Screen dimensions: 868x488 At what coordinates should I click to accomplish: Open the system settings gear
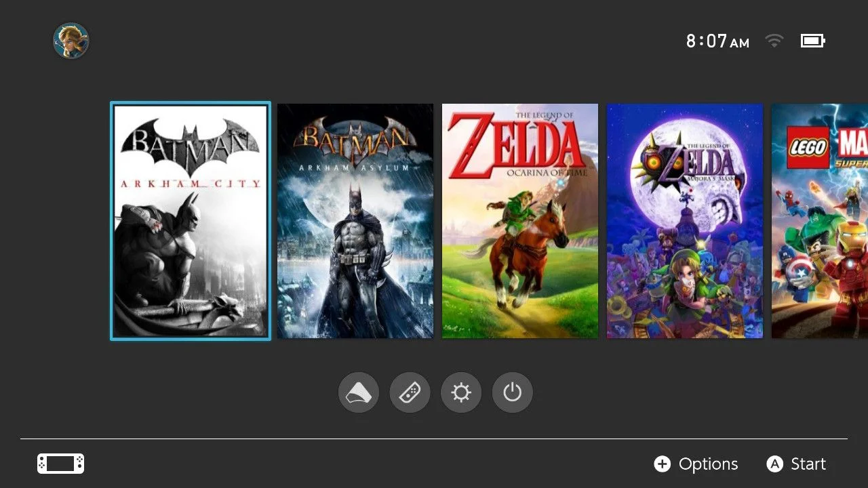tap(461, 392)
